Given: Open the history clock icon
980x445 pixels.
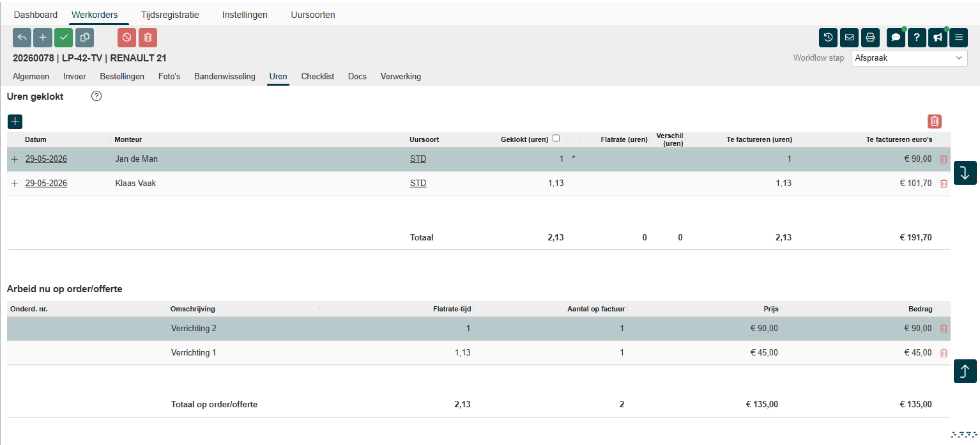Looking at the screenshot, I should point(829,38).
